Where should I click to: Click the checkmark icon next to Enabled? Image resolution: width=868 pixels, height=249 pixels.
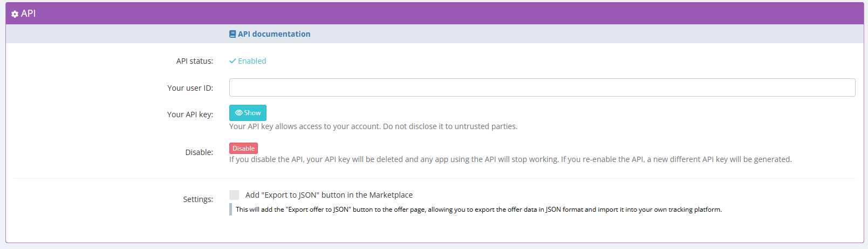pos(233,61)
